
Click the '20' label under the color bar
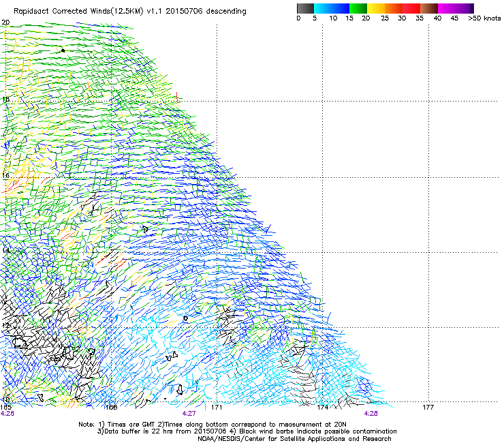[366, 18]
